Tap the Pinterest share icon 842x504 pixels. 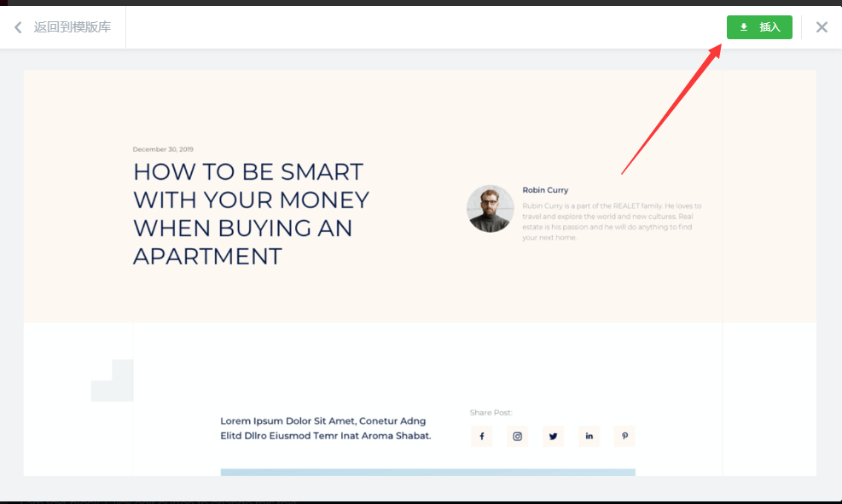pos(624,437)
